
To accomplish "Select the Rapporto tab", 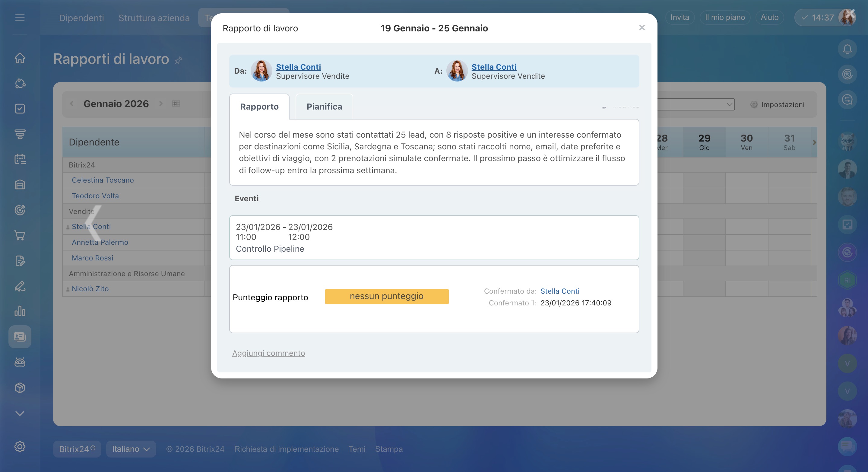I will pos(259,107).
